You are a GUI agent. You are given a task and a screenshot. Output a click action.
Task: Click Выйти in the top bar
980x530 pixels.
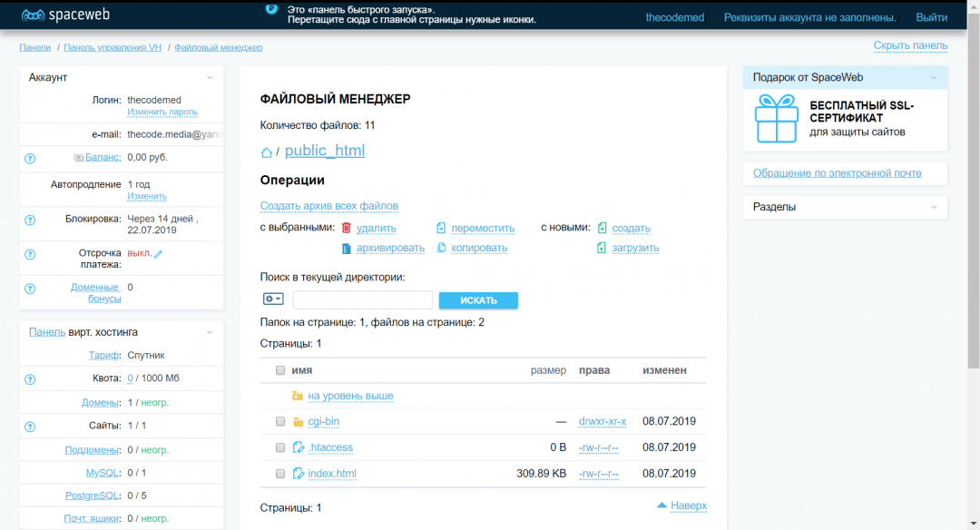(x=932, y=17)
